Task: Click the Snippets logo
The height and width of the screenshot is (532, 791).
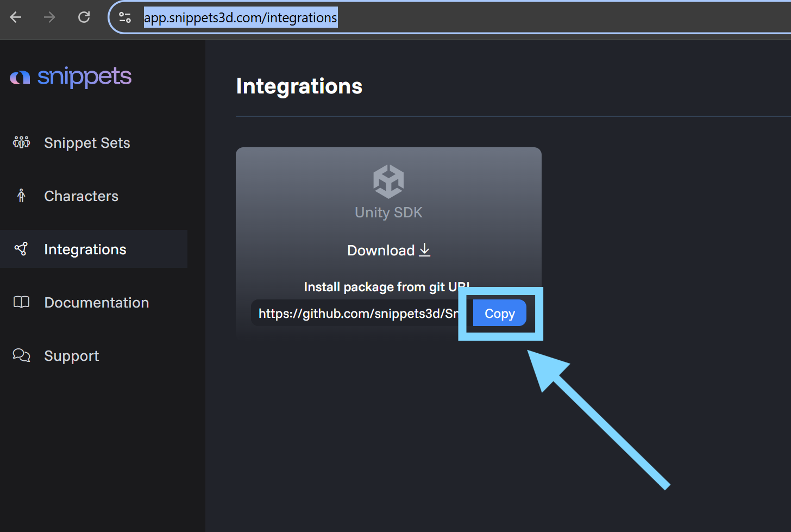Action: [71, 77]
